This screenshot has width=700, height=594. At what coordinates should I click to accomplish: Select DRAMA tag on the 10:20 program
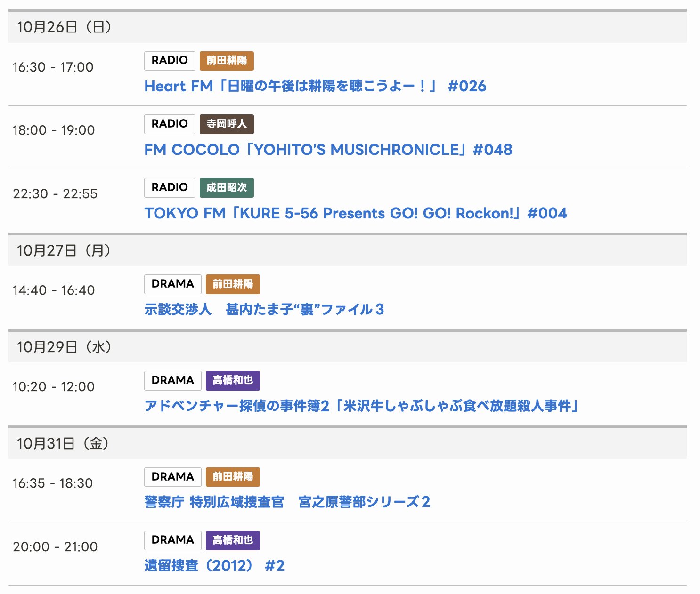[x=172, y=381]
